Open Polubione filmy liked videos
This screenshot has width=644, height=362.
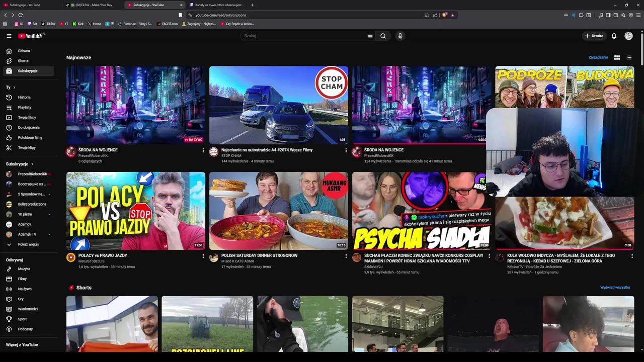[x=28, y=137]
